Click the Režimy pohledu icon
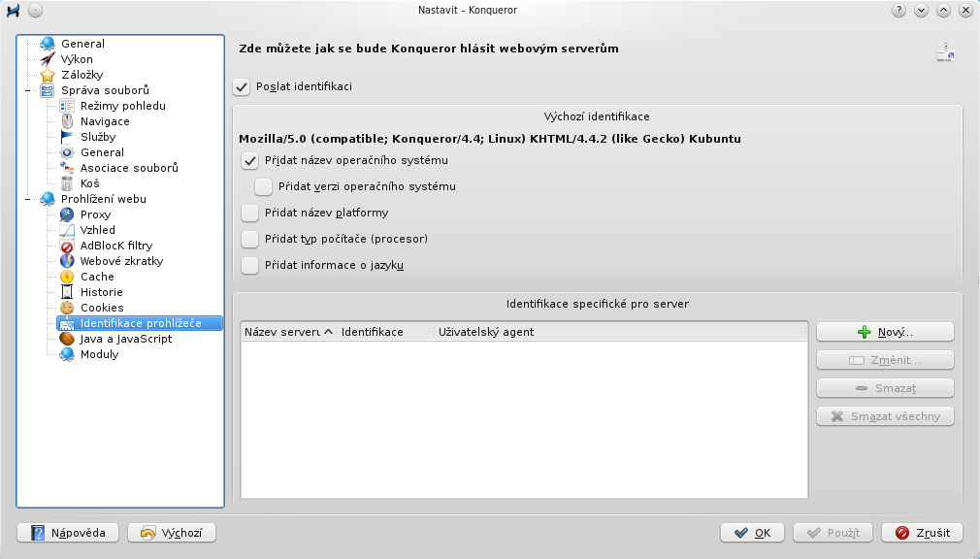Viewport: 980px width, 559px height. pos(67,106)
